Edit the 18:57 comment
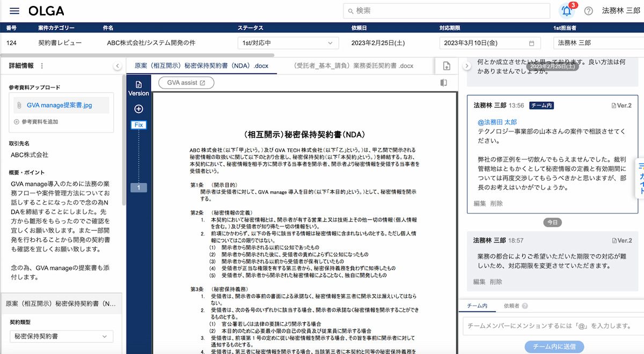Screen dimensions: 644x354 pyautogui.click(x=480, y=282)
